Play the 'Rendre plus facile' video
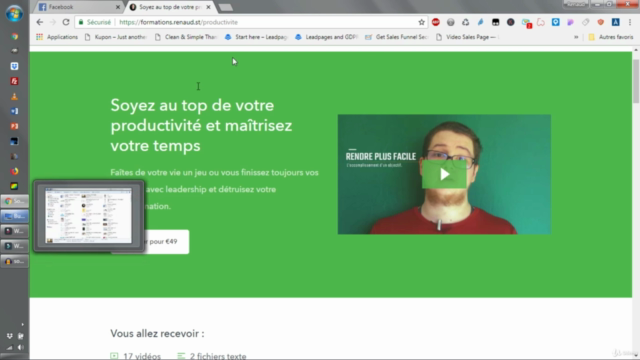 coord(444,174)
